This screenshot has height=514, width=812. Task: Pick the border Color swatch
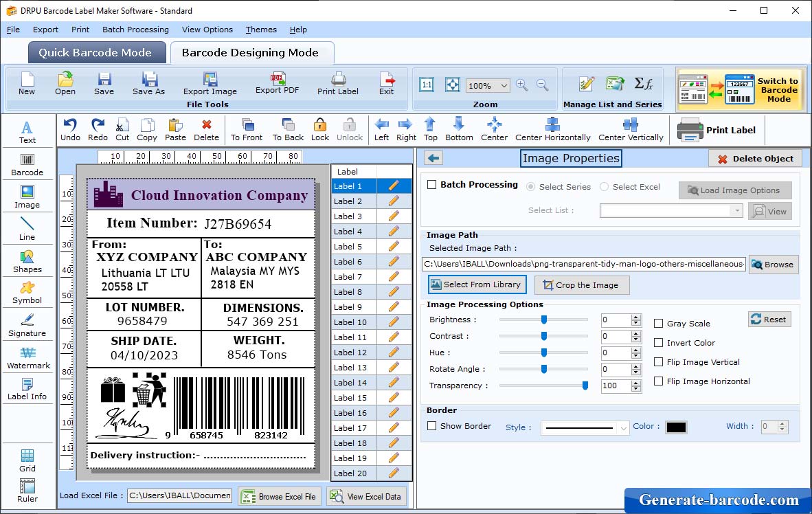[676, 427]
